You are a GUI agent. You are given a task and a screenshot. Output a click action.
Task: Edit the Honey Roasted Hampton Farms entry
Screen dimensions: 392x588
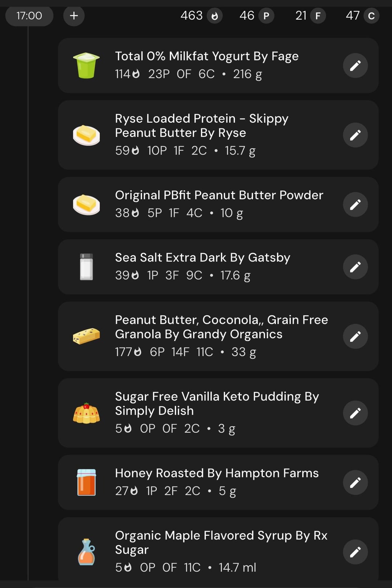355,483
